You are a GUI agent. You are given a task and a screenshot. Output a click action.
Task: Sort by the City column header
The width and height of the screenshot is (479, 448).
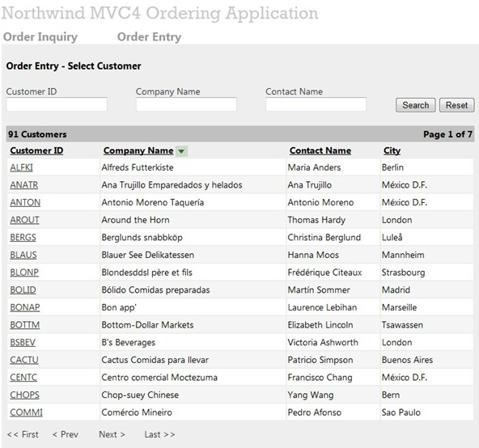click(x=392, y=150)
